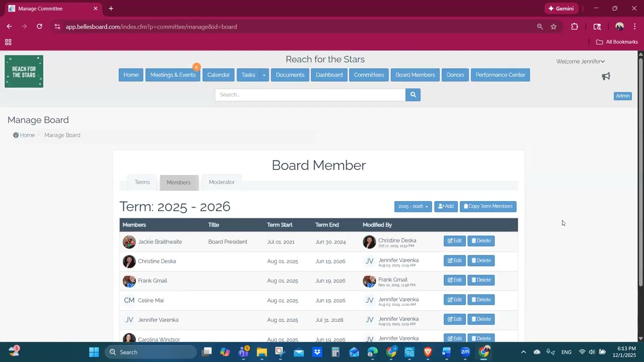This screenshot has height=362, width=644.
Task: Open the Donors page
Action: point(455,75)
